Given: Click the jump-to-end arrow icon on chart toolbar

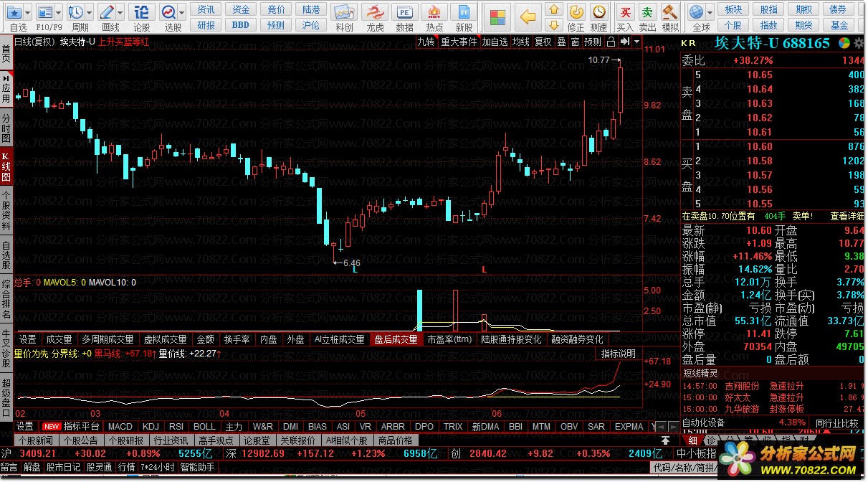Looking at the screenshot, I should pyautogui.click(x=625, y=42).
